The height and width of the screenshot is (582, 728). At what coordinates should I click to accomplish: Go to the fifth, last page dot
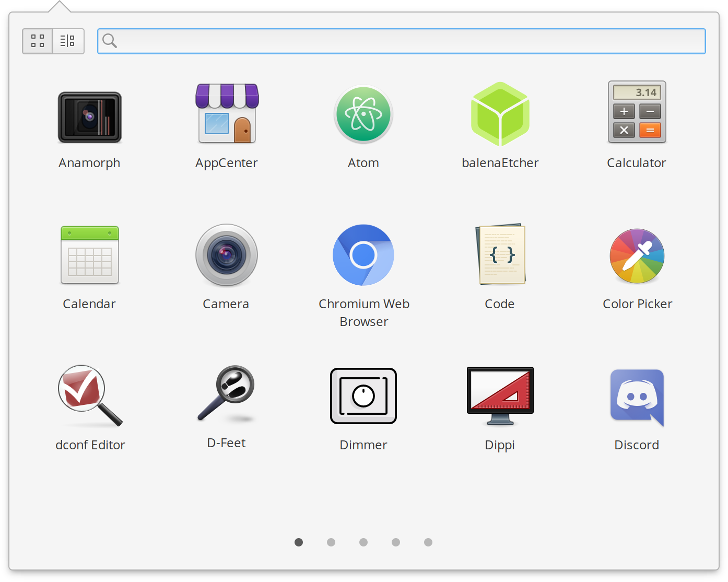428,542
